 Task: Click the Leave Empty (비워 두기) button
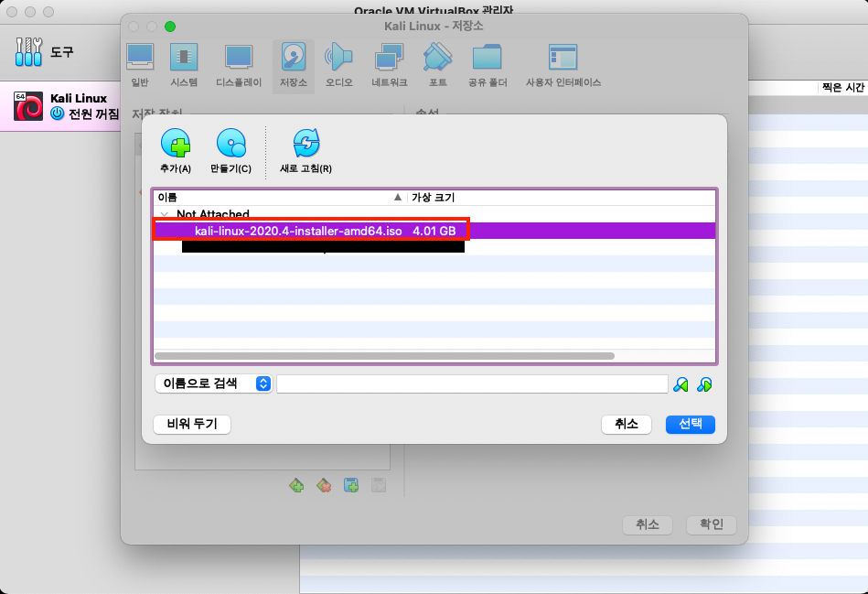click(192, 425)
